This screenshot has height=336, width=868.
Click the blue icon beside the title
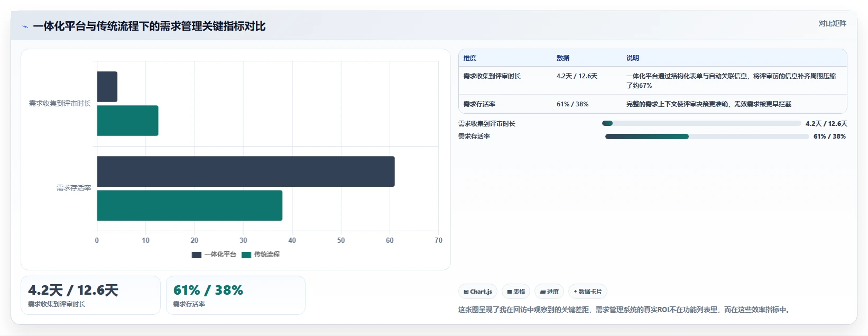[25, 26]
